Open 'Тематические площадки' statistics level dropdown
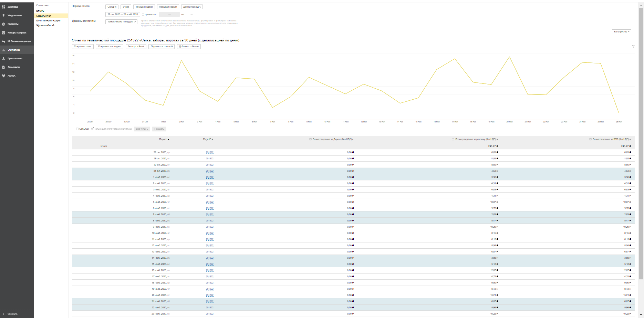Image resolution: width=644 pixels, height=318 pixels. pyautogui.click(x=122, y=22)
